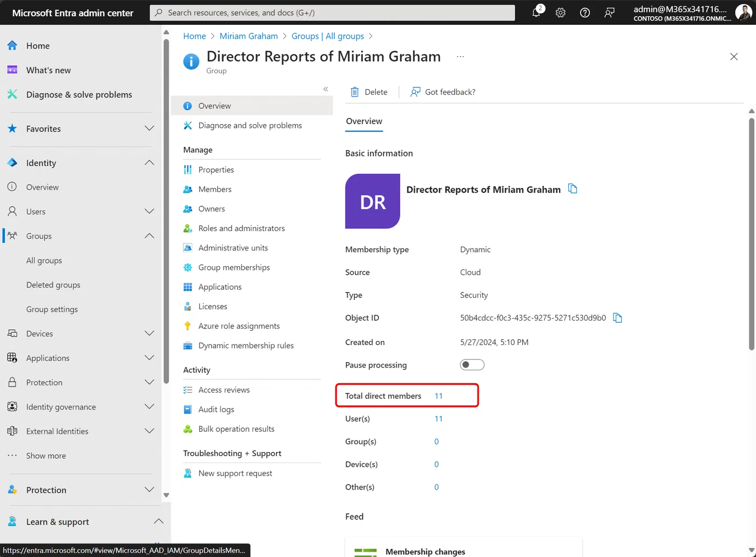Viewport: 756px width, 557px height.
Task: Expand the External Identities submenu
Action: 150,431
